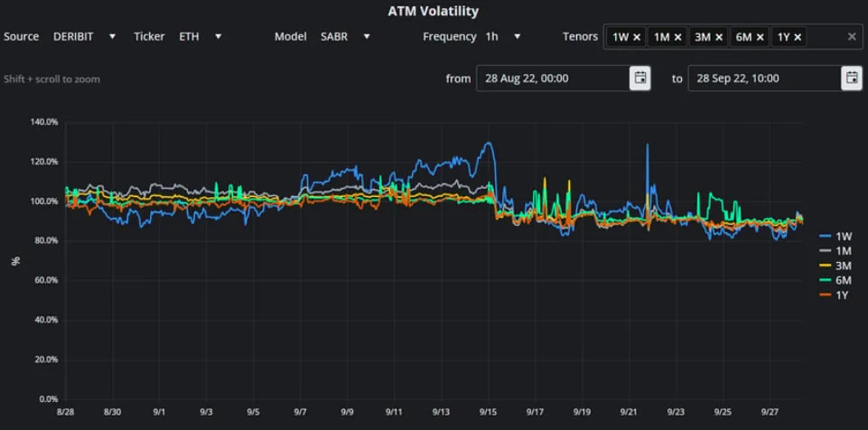Click the 9/7 x-axis date label
868x430 pixels.
[301, 412]
